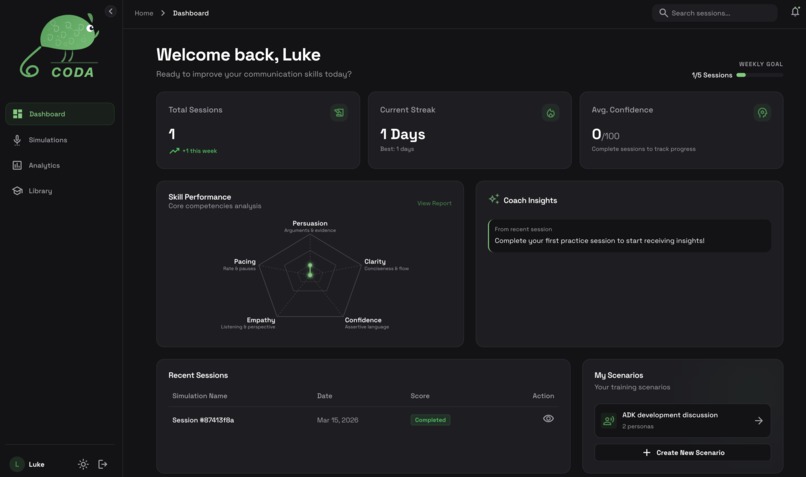Click the '0/100' average confidence value
806x477 pixels.
pos(606,135)
